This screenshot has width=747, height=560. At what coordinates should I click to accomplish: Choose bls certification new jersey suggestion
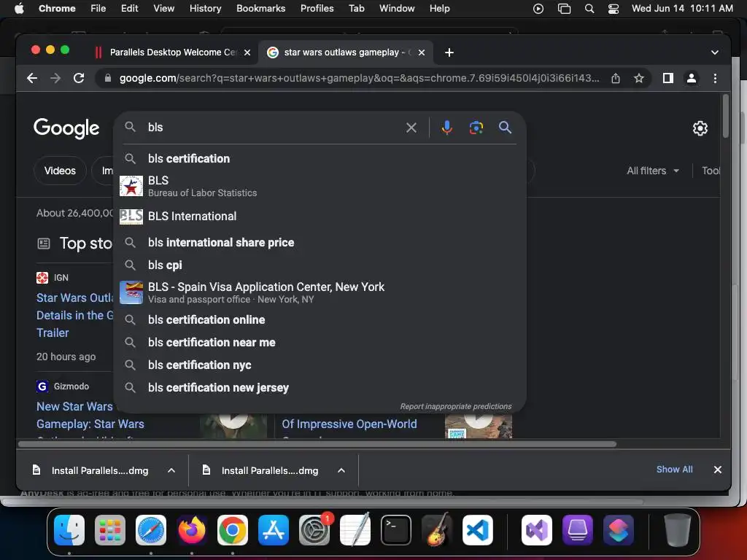click(320, 388)
